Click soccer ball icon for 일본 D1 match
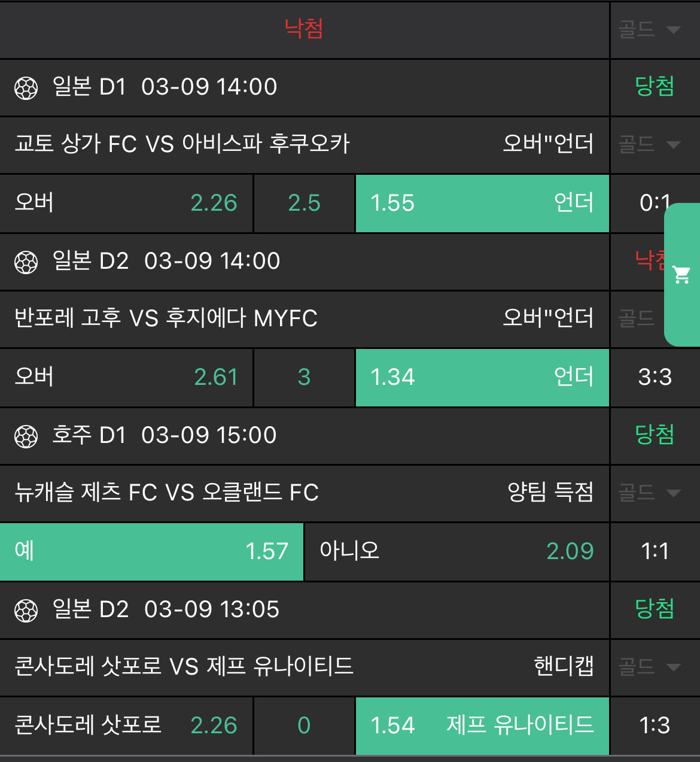This screenshot has height=762, width=700. pyautogui.click(x=26, y=88)
